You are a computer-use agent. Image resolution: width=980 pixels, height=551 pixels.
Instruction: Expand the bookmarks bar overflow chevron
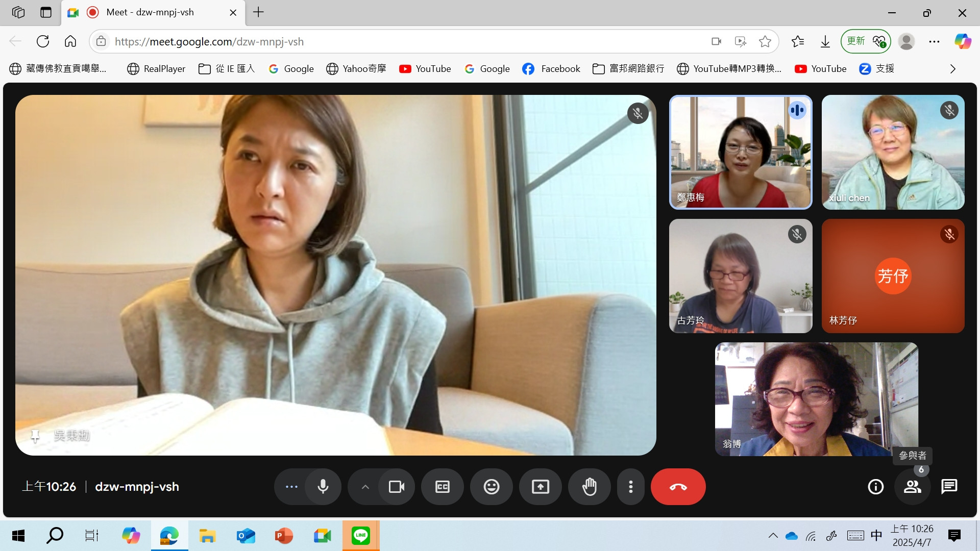[952, 69]
